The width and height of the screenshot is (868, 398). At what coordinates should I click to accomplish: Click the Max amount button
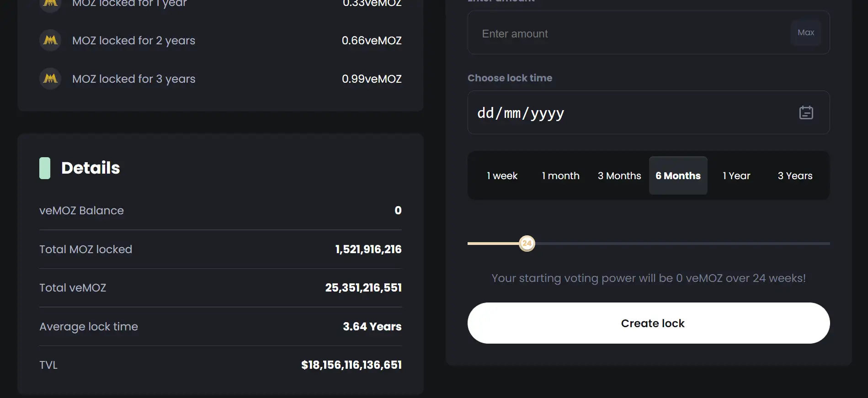click(x=806, y=32)
